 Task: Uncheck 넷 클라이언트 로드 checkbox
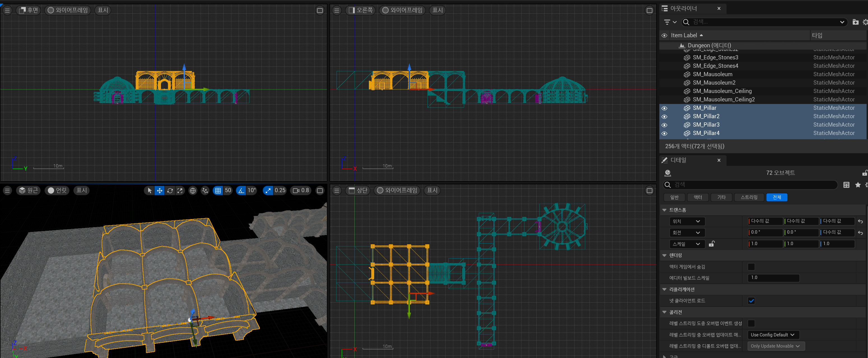[751, 301]
